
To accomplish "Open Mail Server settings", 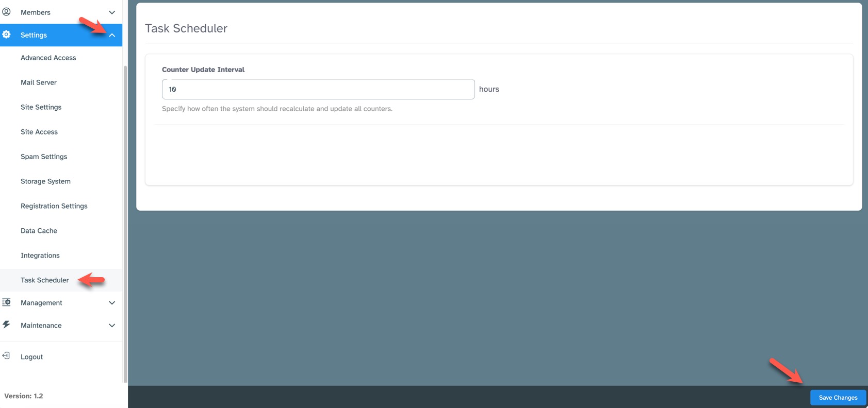I will coord(39,82).
